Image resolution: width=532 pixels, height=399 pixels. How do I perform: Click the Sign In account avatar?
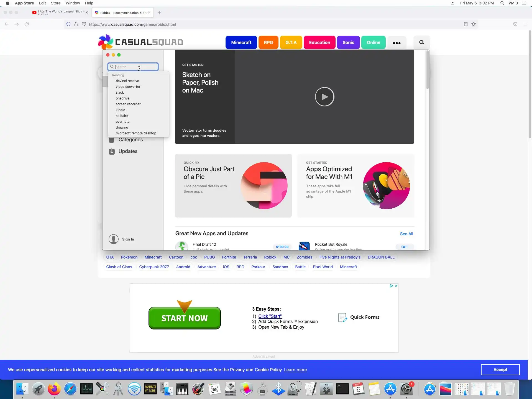113,239
